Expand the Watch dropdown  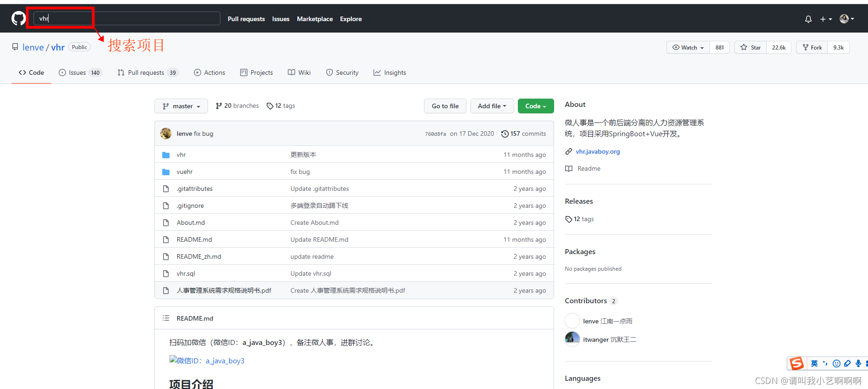coord(688,47)
